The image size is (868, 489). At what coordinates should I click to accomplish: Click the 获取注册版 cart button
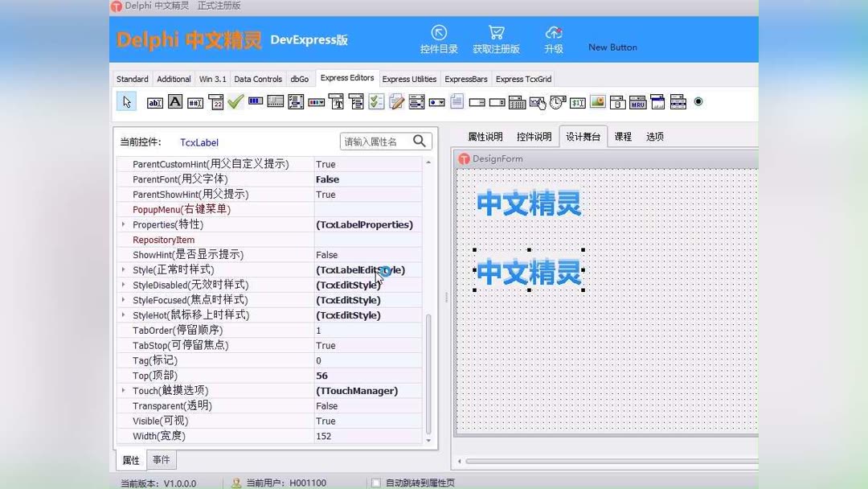pyautogui.click(x=496, y=39)
